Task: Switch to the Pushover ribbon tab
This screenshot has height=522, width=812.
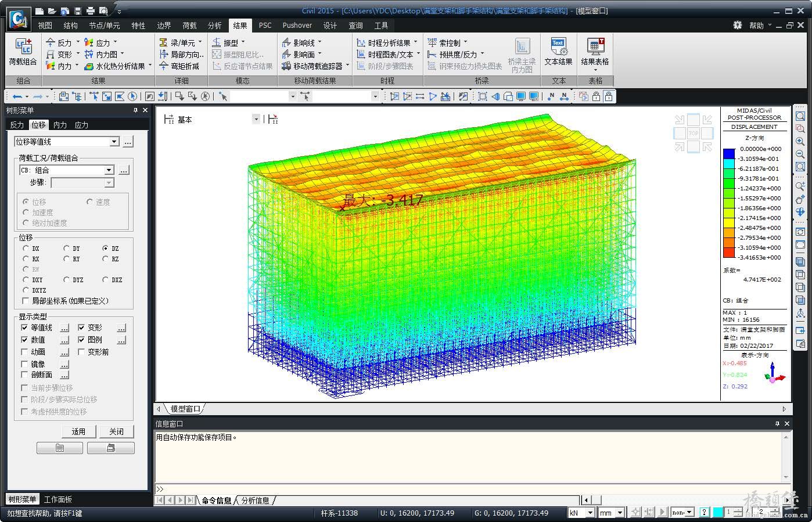Action: 297,26
